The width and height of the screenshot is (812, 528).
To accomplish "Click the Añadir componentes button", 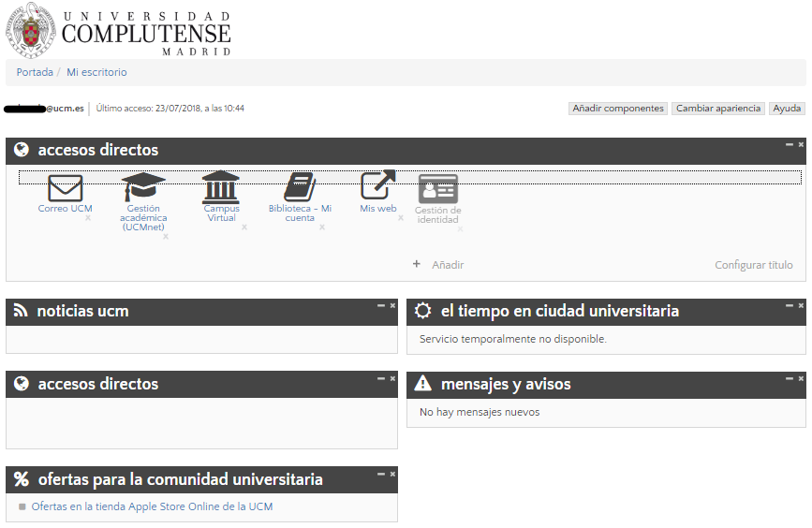I will click(618, 109).
